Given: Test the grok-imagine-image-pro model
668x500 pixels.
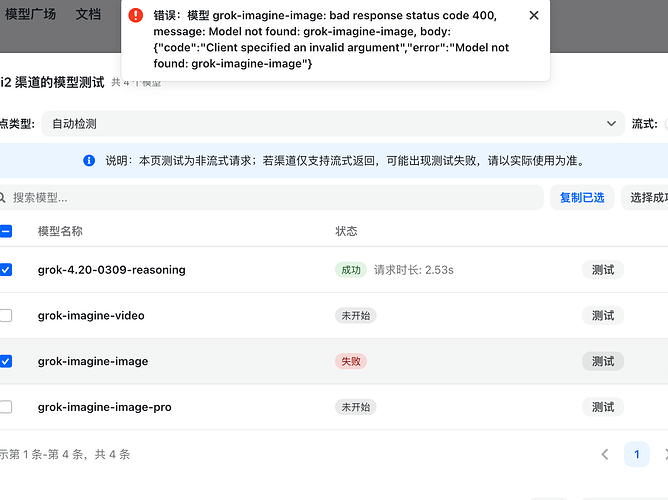Looking at the screenshot, I should 603,407.
